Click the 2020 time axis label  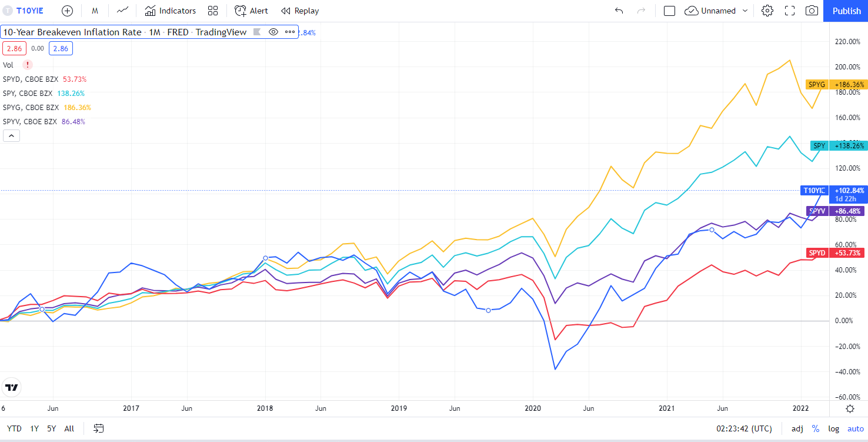533,408
